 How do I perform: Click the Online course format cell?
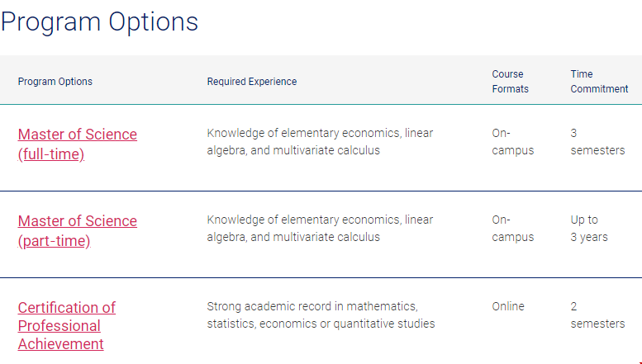pyautogui.click(x=508, y=306)
